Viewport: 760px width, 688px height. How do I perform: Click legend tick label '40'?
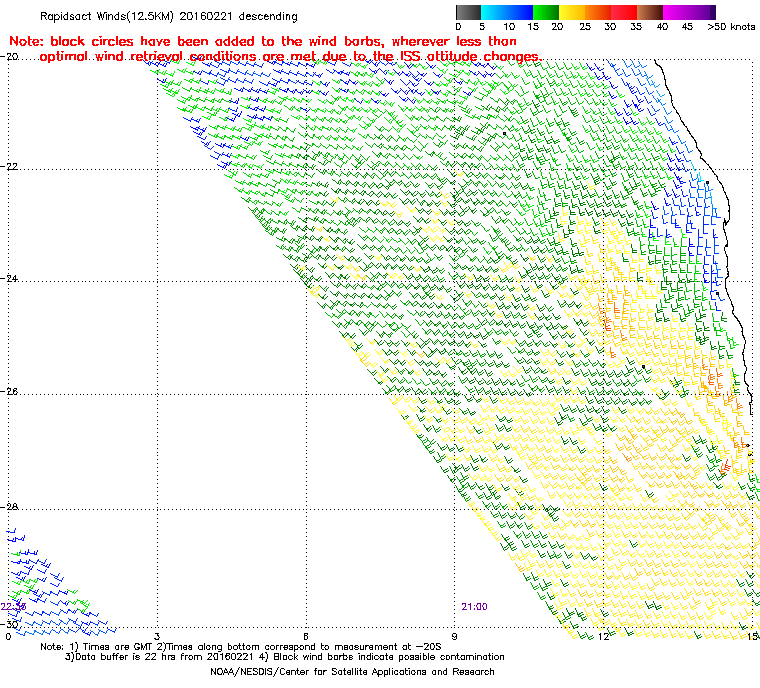[662, 27]
